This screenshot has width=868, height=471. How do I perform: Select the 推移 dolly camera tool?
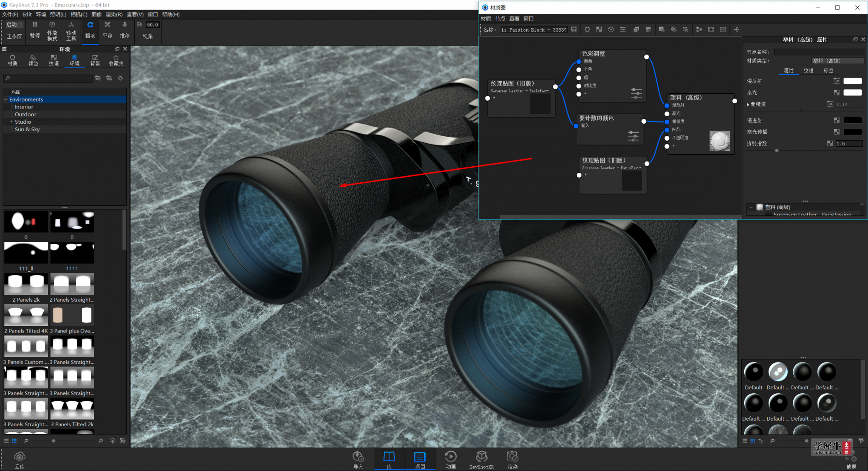click(x=125, y=30)
